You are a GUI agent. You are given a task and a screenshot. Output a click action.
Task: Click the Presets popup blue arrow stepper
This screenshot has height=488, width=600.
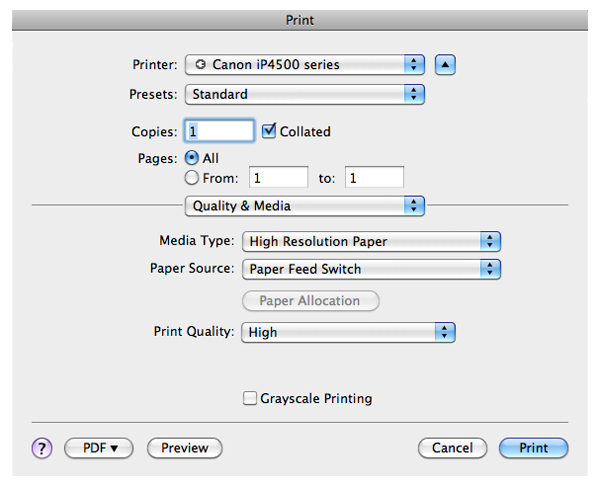[414, 94]
